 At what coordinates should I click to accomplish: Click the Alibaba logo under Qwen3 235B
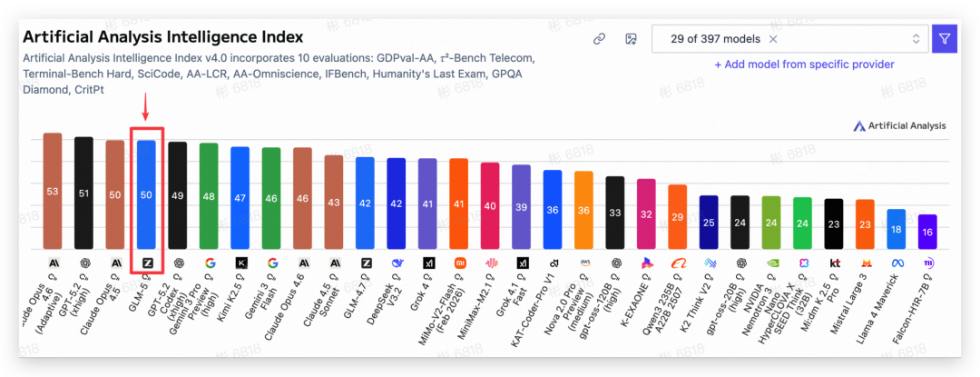click(x=678, y=263)
